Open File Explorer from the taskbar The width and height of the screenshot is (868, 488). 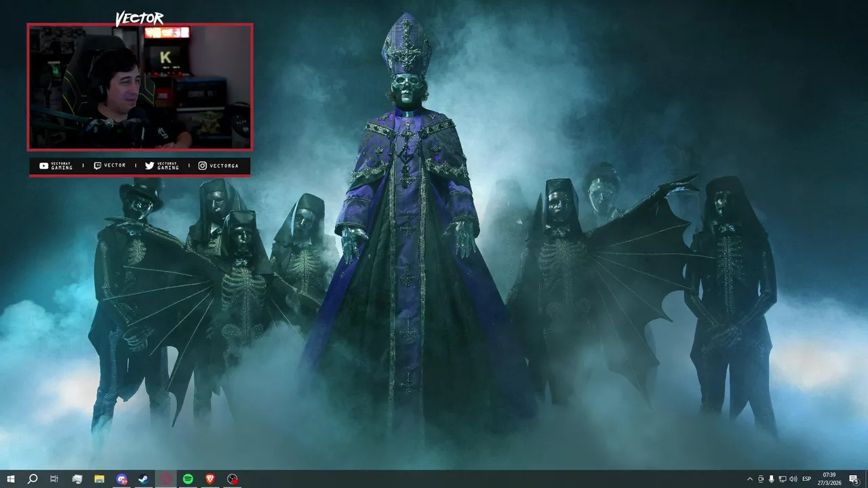tap(99, 479)
